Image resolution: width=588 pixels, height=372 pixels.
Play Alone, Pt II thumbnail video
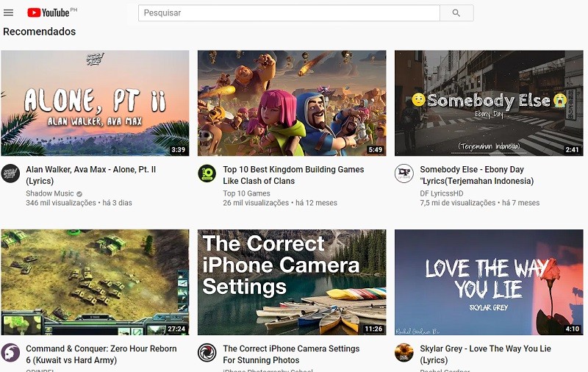(95, 103)
